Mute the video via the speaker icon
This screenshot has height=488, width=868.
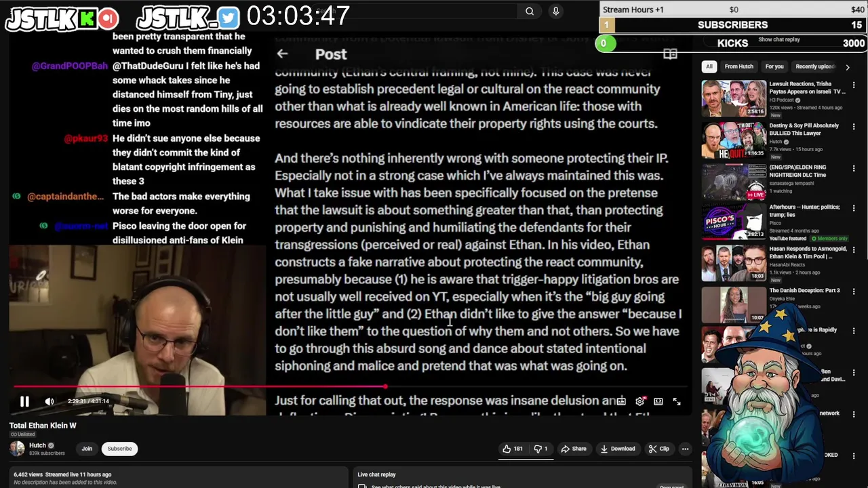50,401
